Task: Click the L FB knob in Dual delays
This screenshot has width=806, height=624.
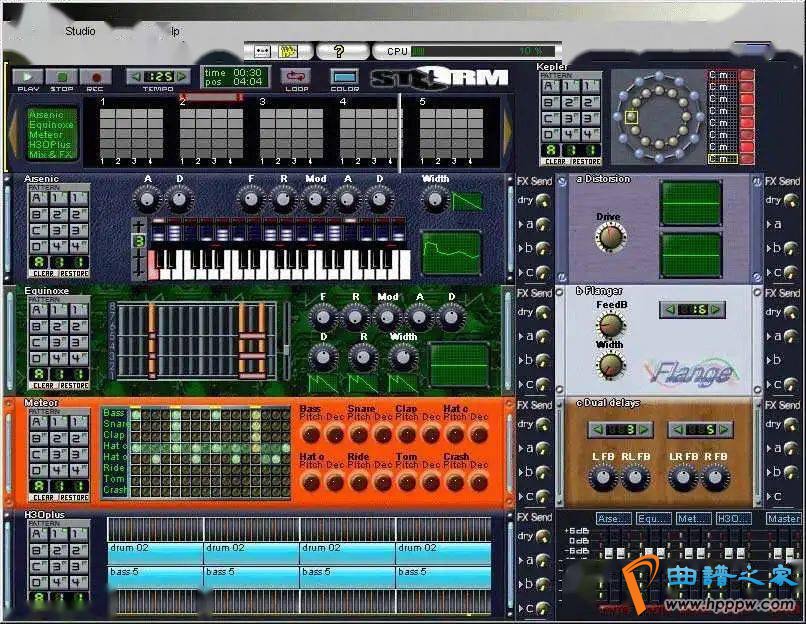Action: tap(605, 478)
